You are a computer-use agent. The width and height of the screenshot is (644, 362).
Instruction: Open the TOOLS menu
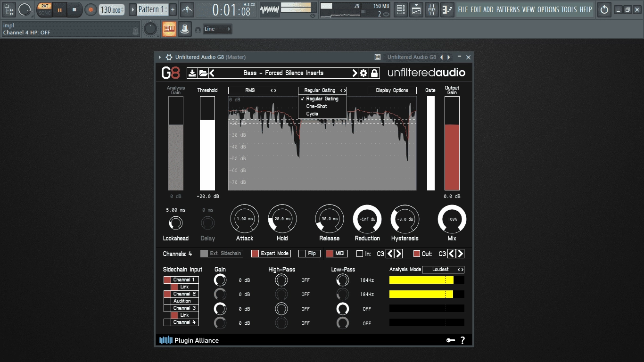point(569,9)
